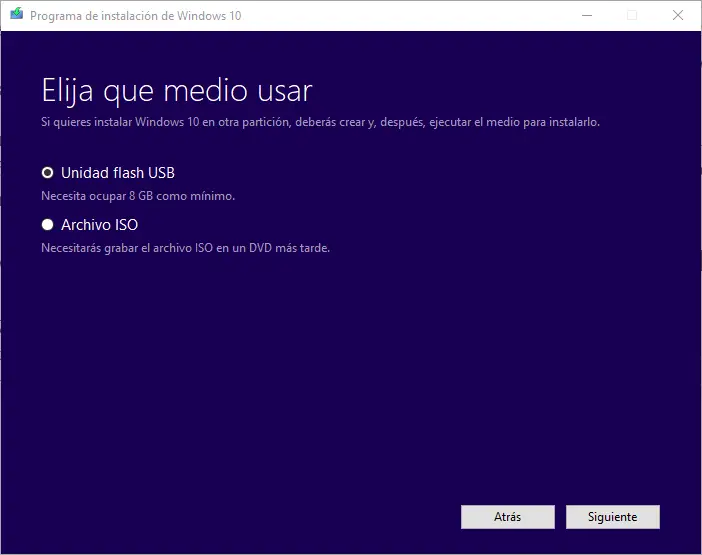Click the heading 'Elija que medio usar'
The width and height of the screenshot is (702, 555).
click(x=177, y=91)
